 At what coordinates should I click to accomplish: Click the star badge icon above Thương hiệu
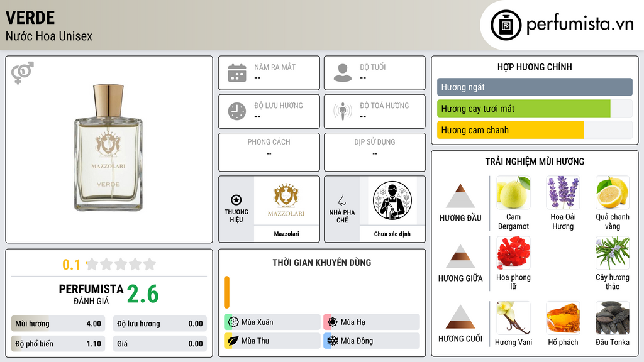(236, 200)
